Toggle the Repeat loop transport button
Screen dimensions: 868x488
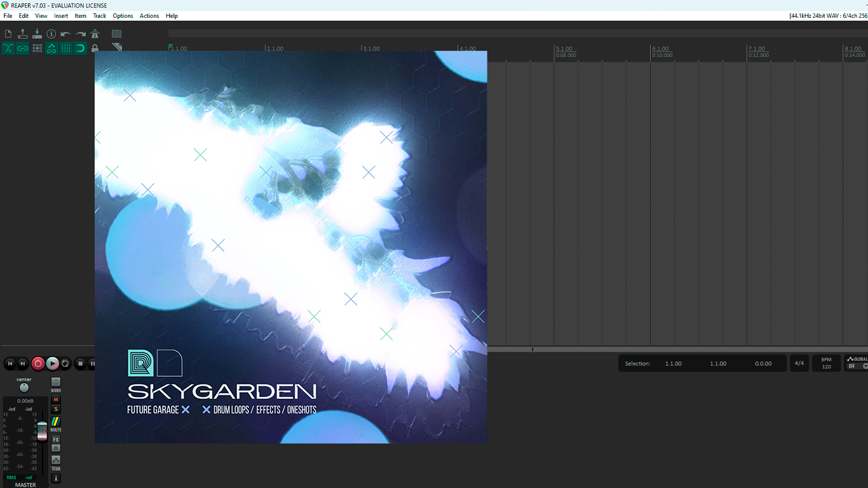point(65,363)
